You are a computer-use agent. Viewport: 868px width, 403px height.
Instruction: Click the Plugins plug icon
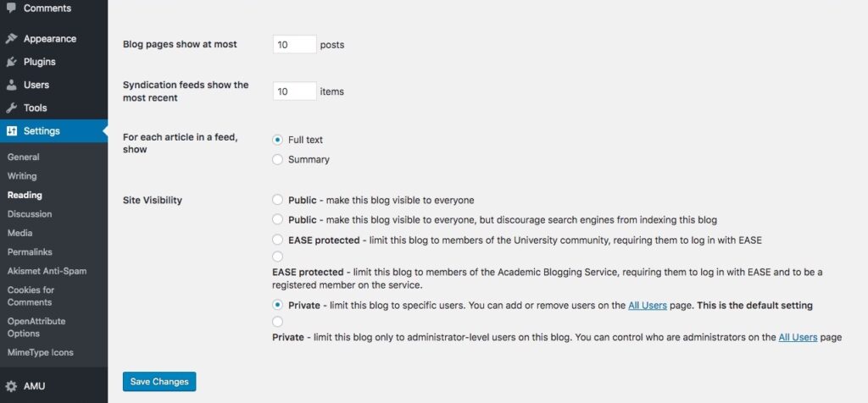(x=11, y=62)
